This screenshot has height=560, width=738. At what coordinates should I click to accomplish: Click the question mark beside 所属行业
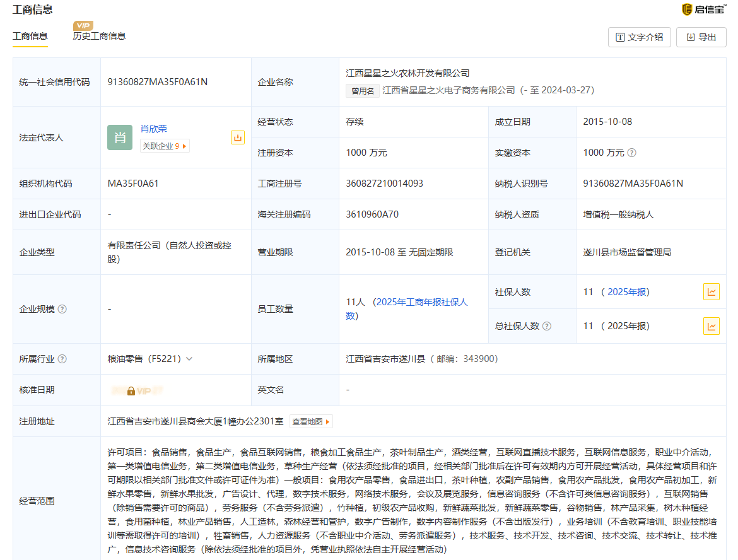[x=62, y=359]
